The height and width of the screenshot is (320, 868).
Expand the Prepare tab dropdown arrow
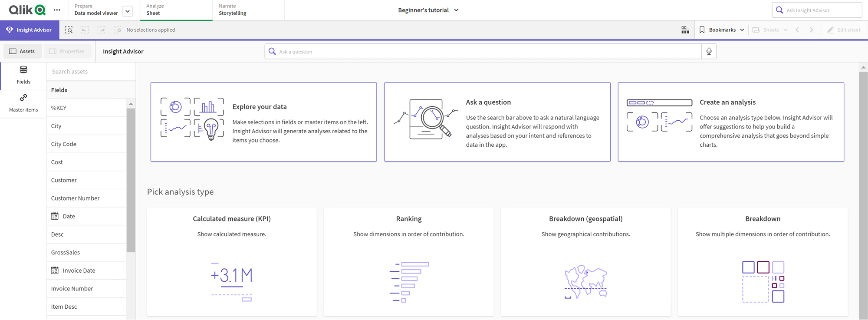128,11
